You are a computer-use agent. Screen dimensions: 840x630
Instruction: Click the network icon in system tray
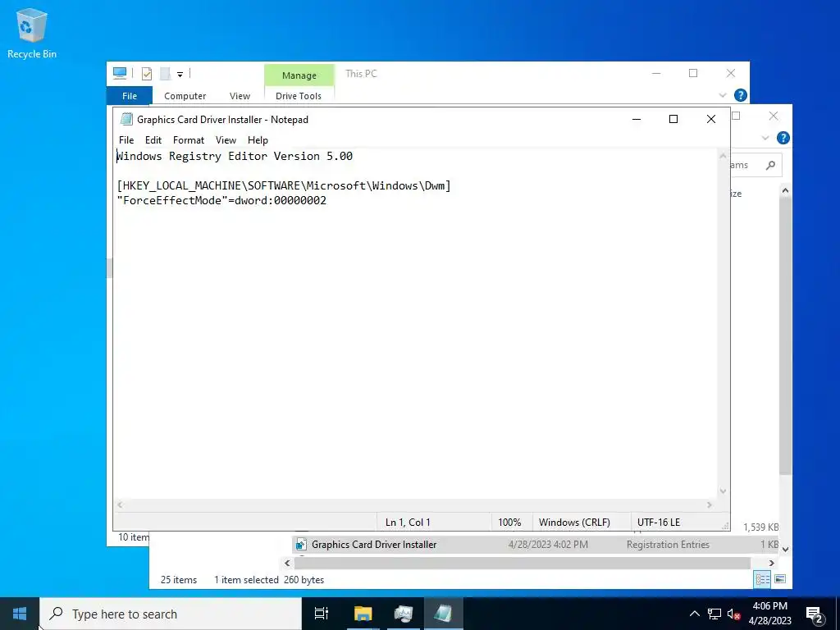click(x=714, y=614)
